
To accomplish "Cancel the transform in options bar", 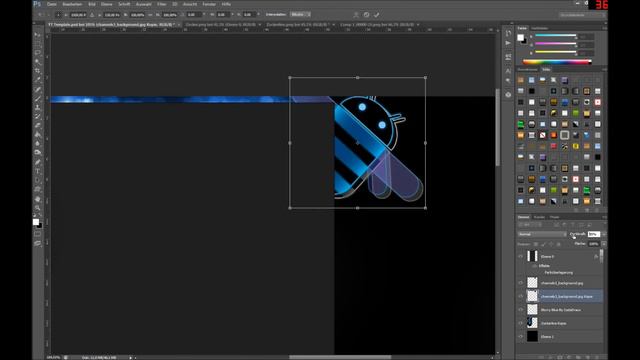I will coord(367,15).
